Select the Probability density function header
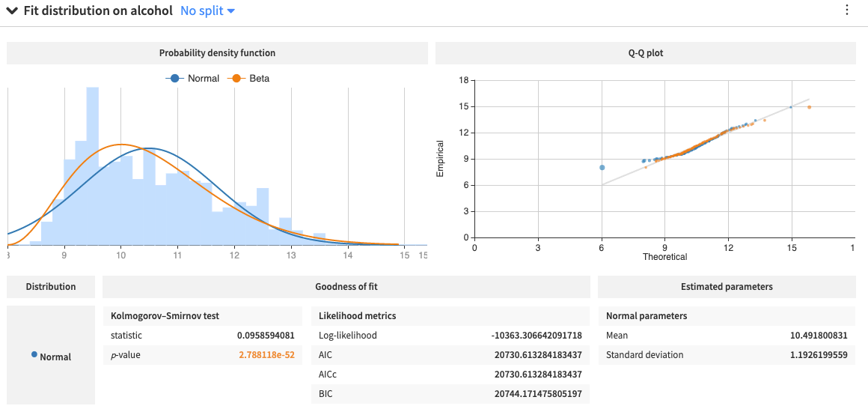Viewport: 868px width, 406px height. coord(217,53)
